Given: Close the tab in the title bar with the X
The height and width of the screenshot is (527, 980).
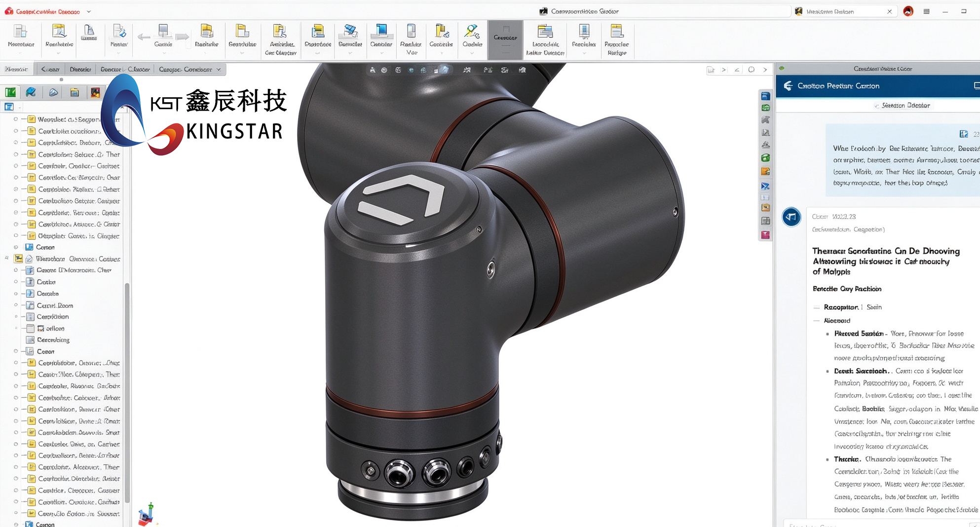Looking at the screenshot, I should (x=890, y=11).
